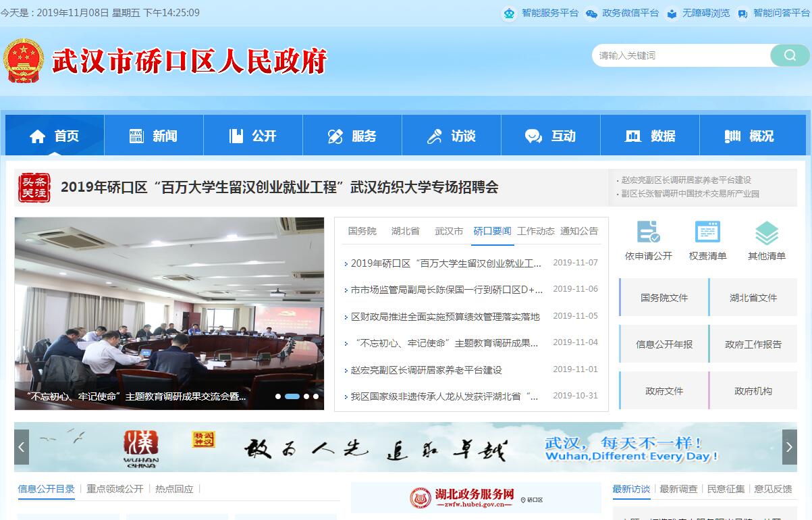Click the magnifier search button
This screenshot has width=812, height=520.
pyautogui.click(x=790, y=55)
